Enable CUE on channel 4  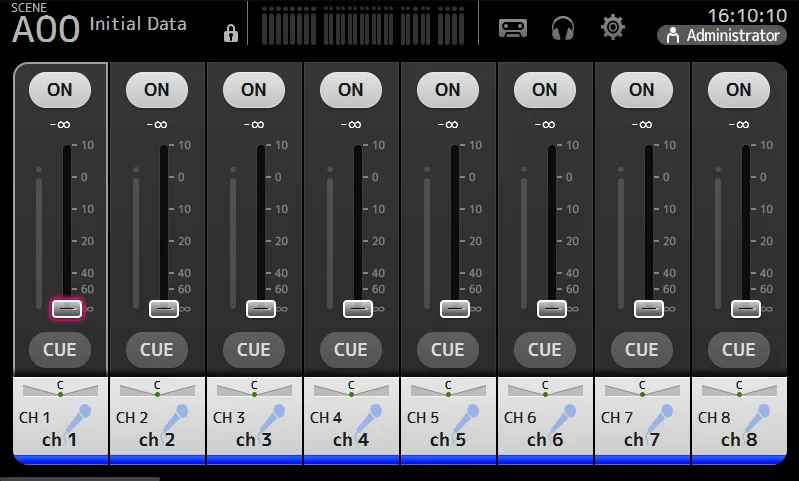pyautogui.click(x=351, y=350)
